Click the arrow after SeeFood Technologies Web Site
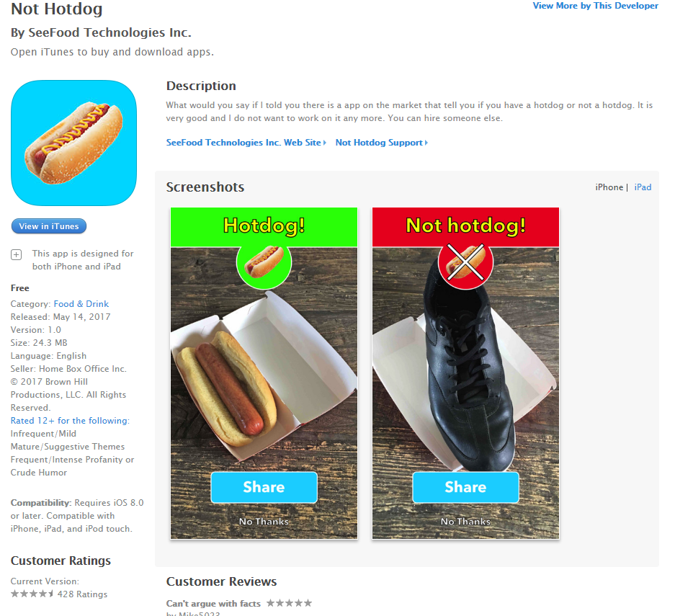 click(325, 143)
